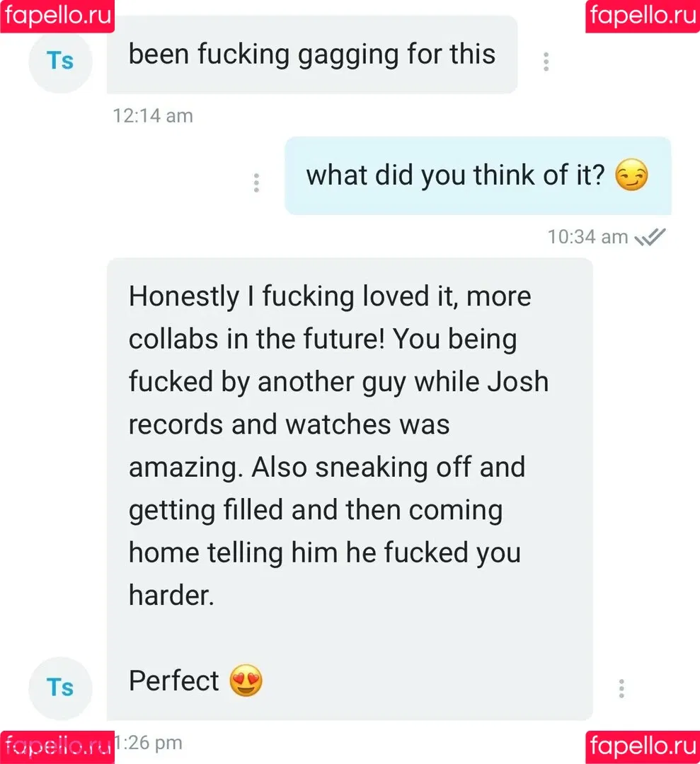Open three-dot options for the long gray message
The height and width of the screenshot is (764, 700).
[x=621, y=688]
